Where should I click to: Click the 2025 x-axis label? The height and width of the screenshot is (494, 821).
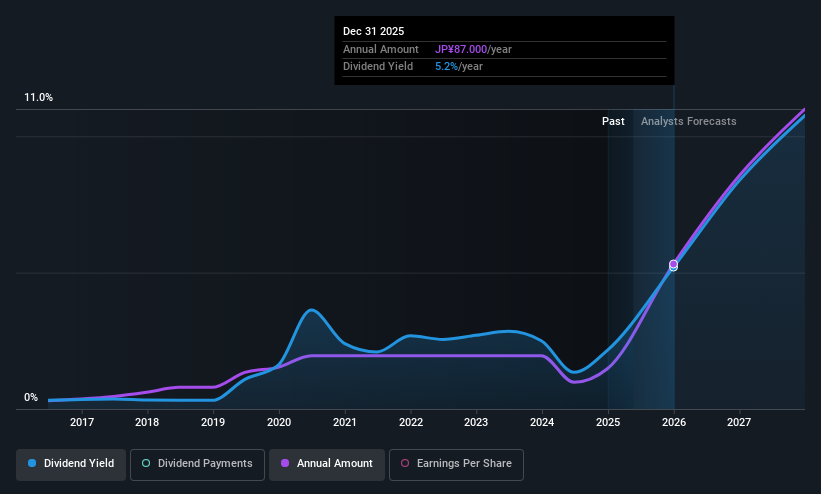(x=608, y=422)
